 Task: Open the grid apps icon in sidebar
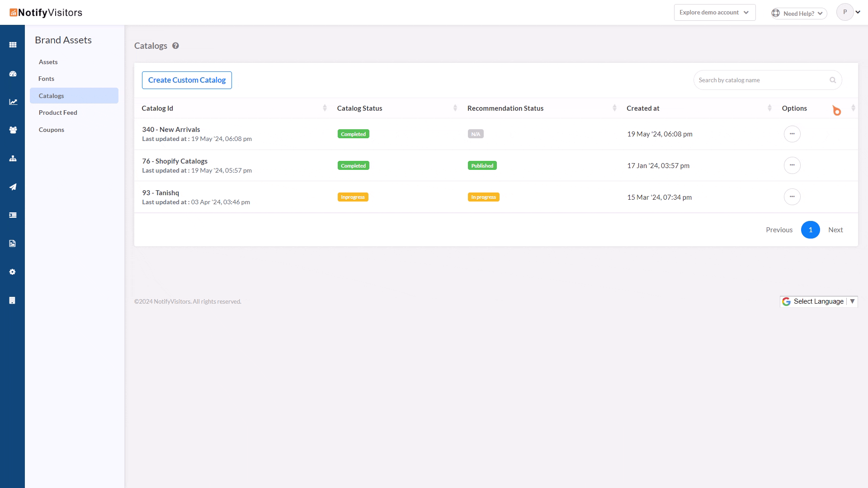pos(13,45)
